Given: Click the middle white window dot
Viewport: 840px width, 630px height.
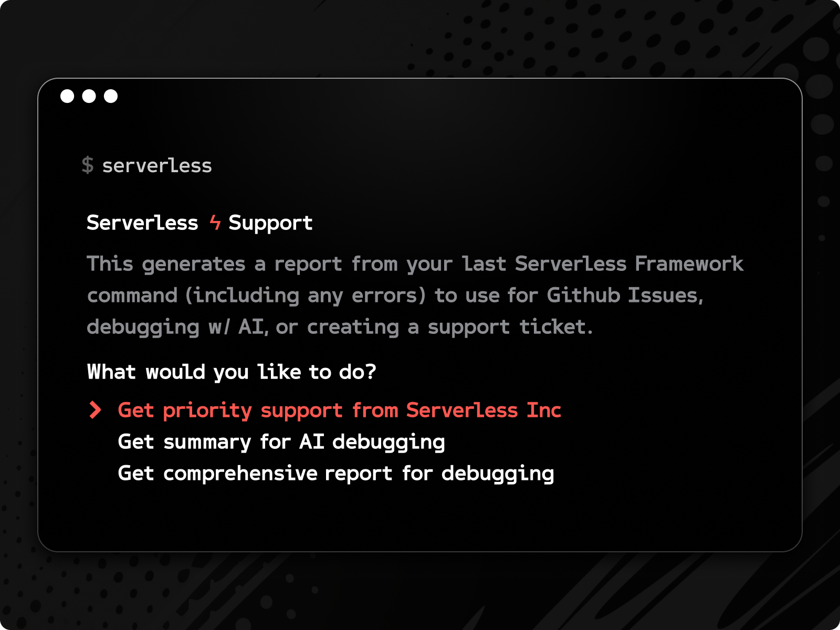Looking at the screenshot, I should coord(89,96).
